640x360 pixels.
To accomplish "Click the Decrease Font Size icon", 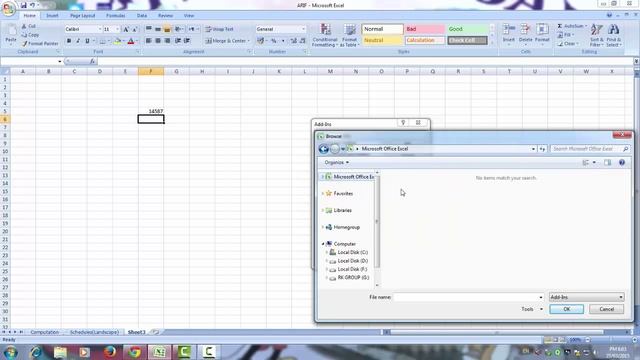I will tap(135, 29).
